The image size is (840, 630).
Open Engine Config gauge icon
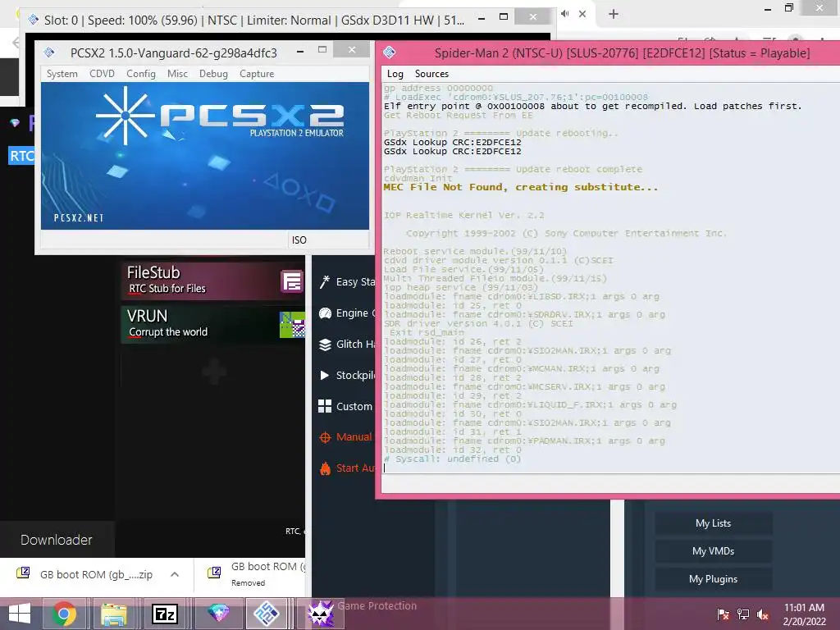click(325, 313)
